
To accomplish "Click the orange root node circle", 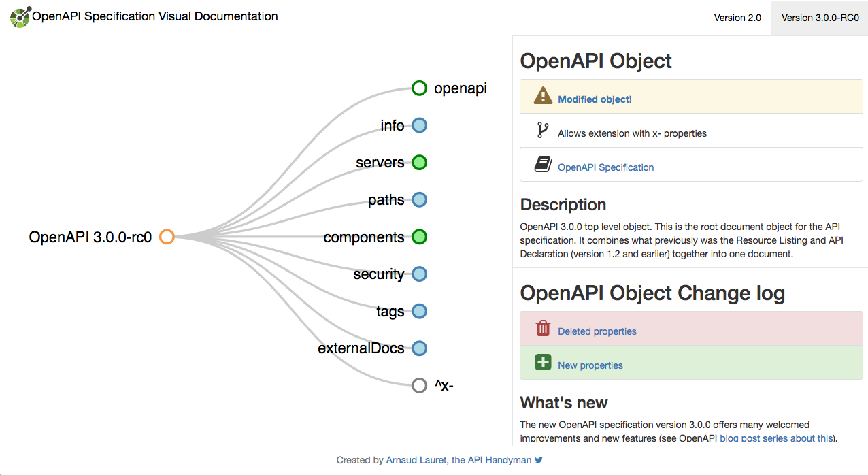I will coord(166,237).
